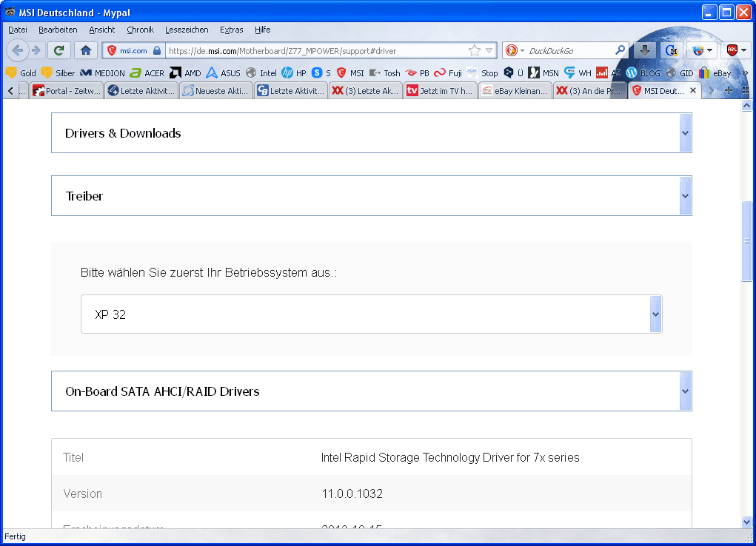Open the home page via house icon
Image resolution: width=756 pixels, height=546 pixels.
point(86,50)
